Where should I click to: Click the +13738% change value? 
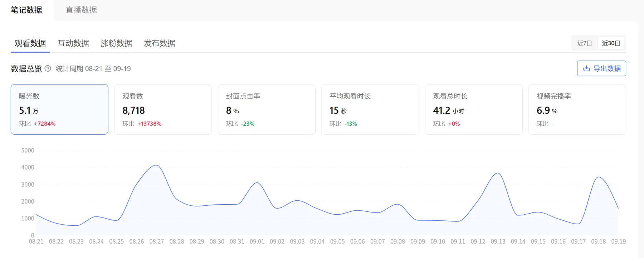click(150, 124)
